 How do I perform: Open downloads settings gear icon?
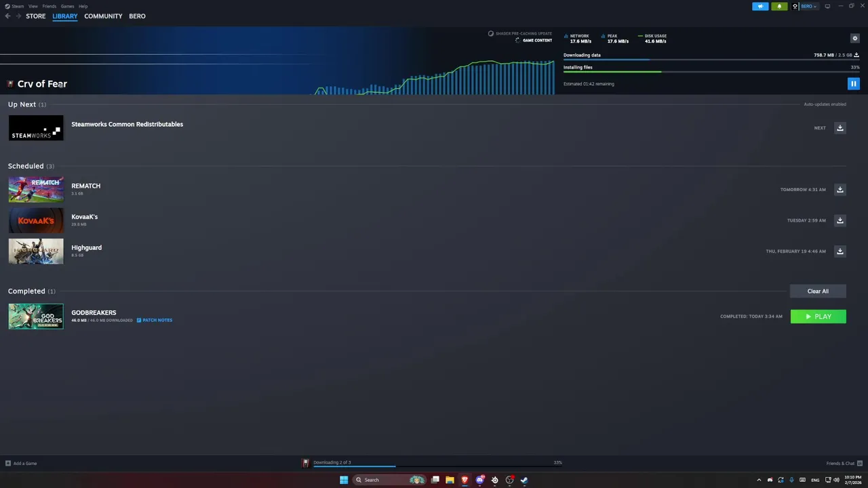click(x=855, y=38)
